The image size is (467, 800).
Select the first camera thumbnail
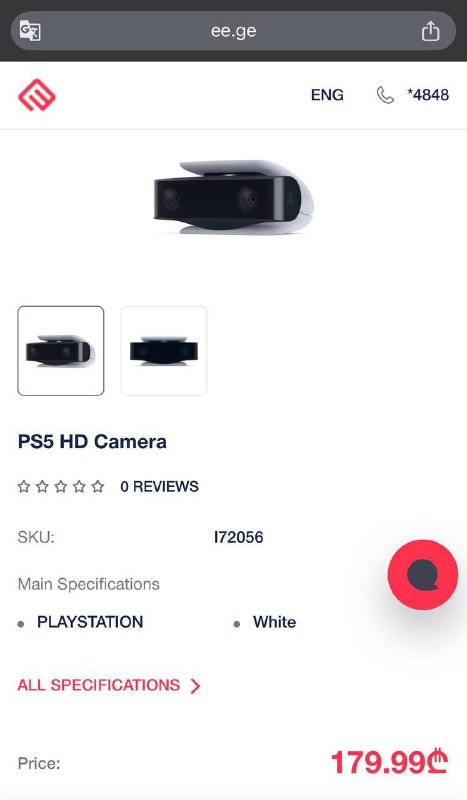[61, 351]
